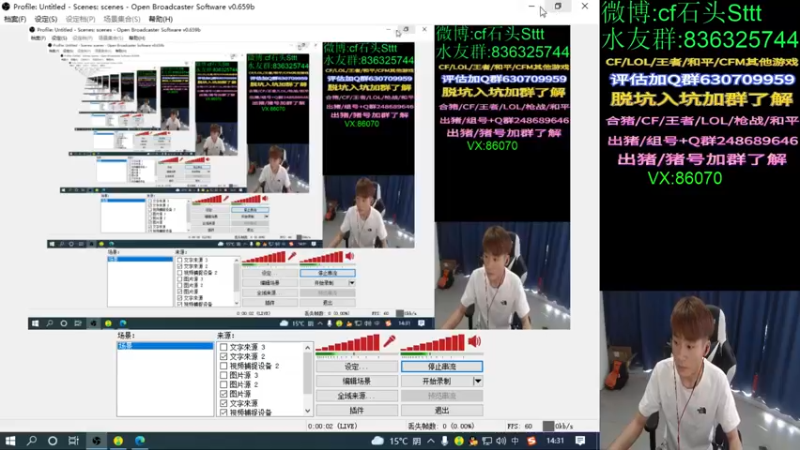Click the kb/s bitrate status indicator
This screenshot has height=450, width=800.
558,426
